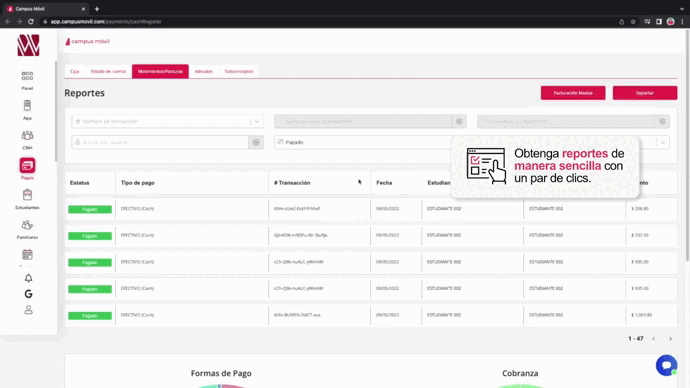Open Familiares section icon

pyautogui.click(x=27, y=229)
